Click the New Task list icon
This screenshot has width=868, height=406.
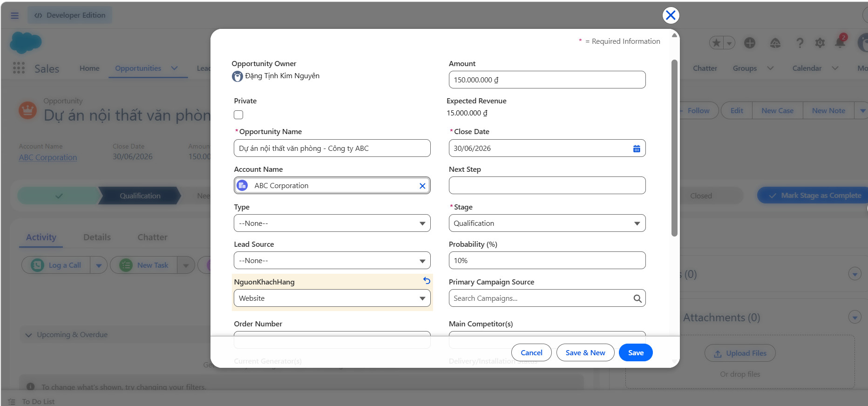(x=126, y=265)
